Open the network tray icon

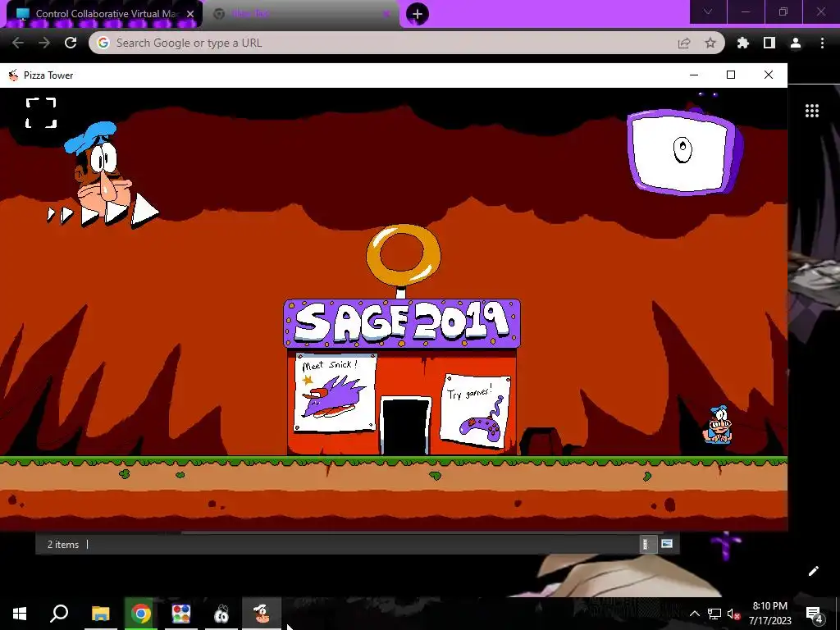714,614
